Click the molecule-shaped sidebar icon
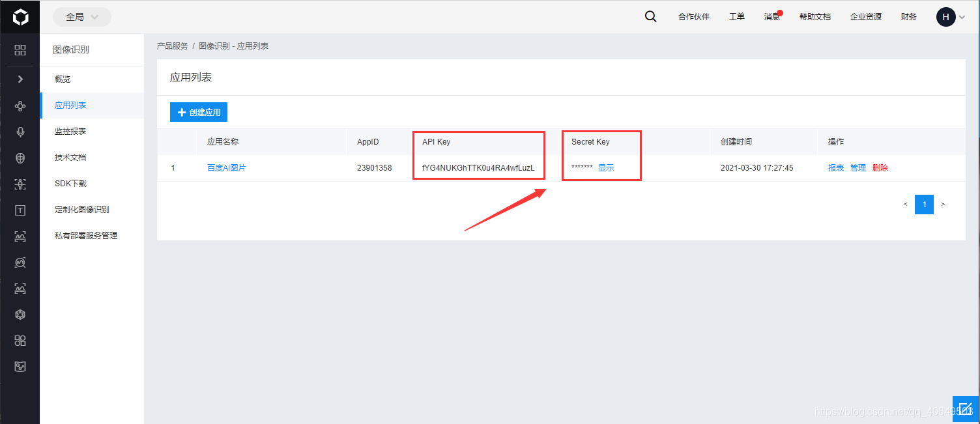The width and height of the screenshot is (980, 424). (20, 106)
